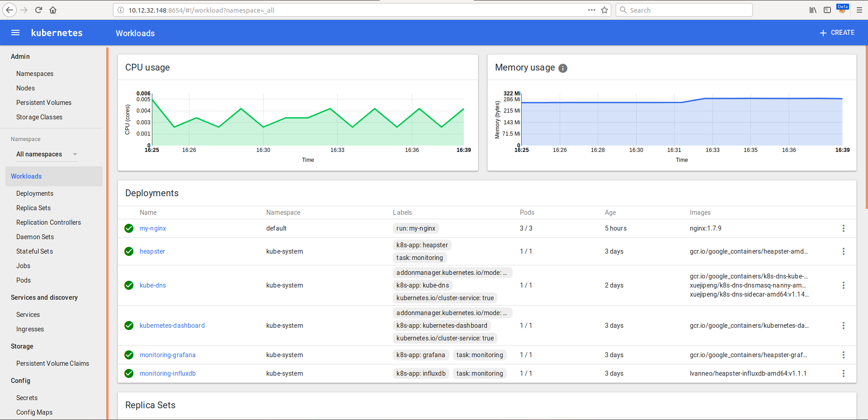Click the 'k8s-app: grafana' label chip
Screen dimensions: 868x420
[x=421, y=355]
